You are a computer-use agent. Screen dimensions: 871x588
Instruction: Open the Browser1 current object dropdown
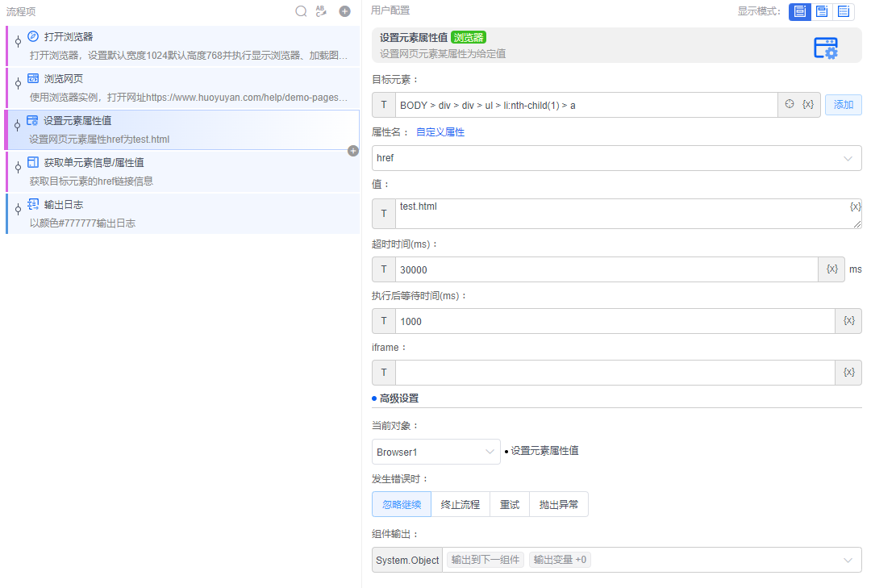pos(435,452)
